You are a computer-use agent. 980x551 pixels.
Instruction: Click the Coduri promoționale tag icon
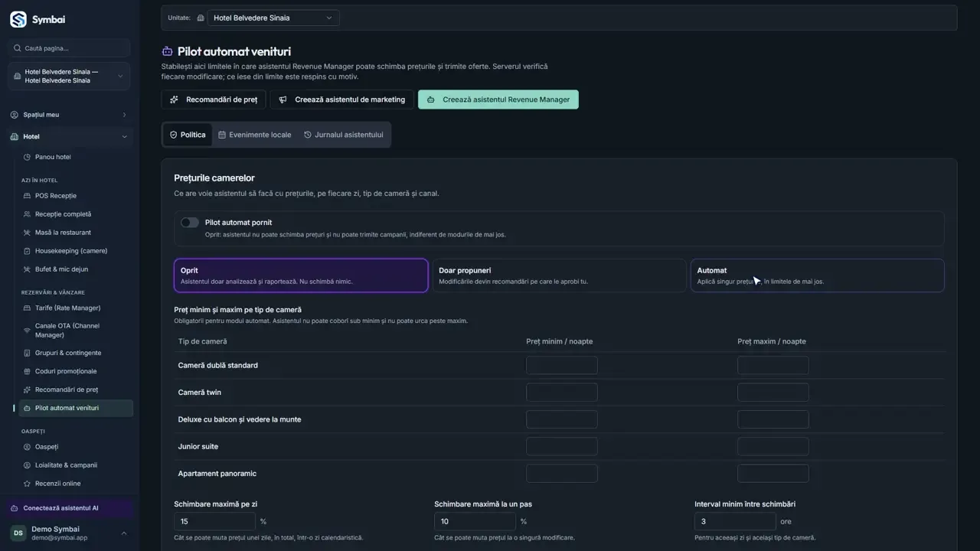click(x=28, y=371)
